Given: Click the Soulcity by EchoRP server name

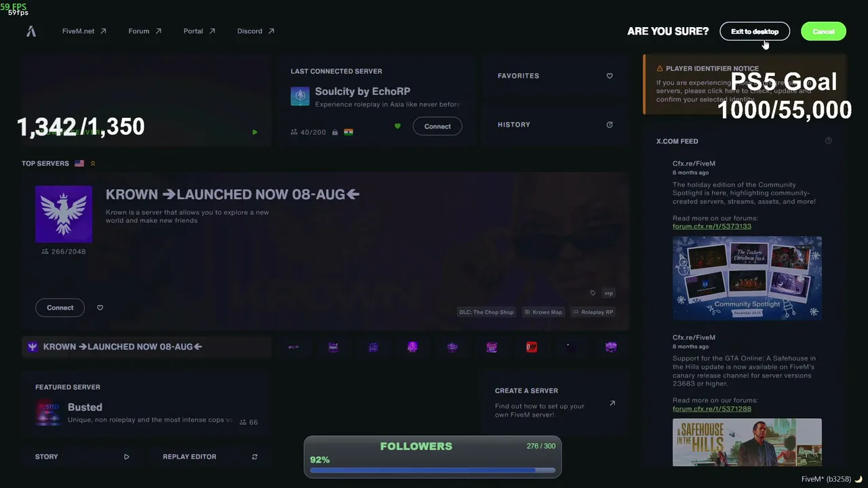Looking at the screenshot, I should 363,91.
